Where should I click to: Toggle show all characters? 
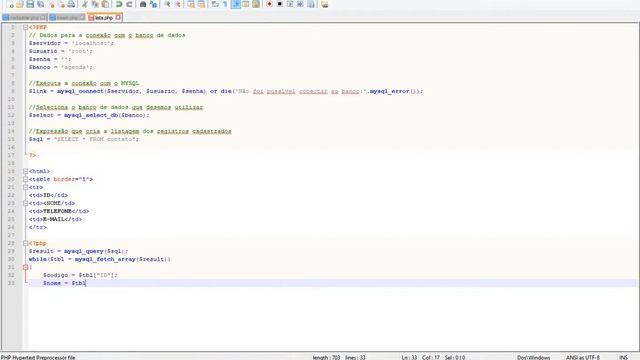[225, 4]
